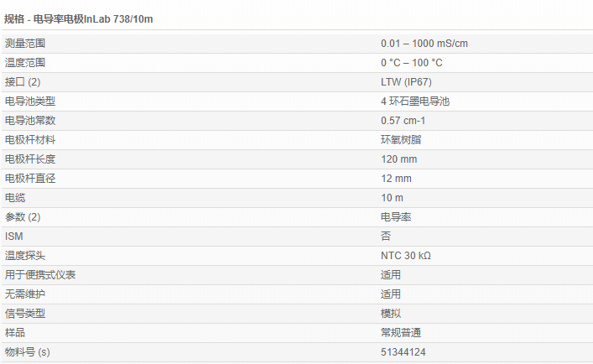This screenshot has height=364, width=593.
Task: Select the 120 mm shaft length value
Action: tap(398, 159)
